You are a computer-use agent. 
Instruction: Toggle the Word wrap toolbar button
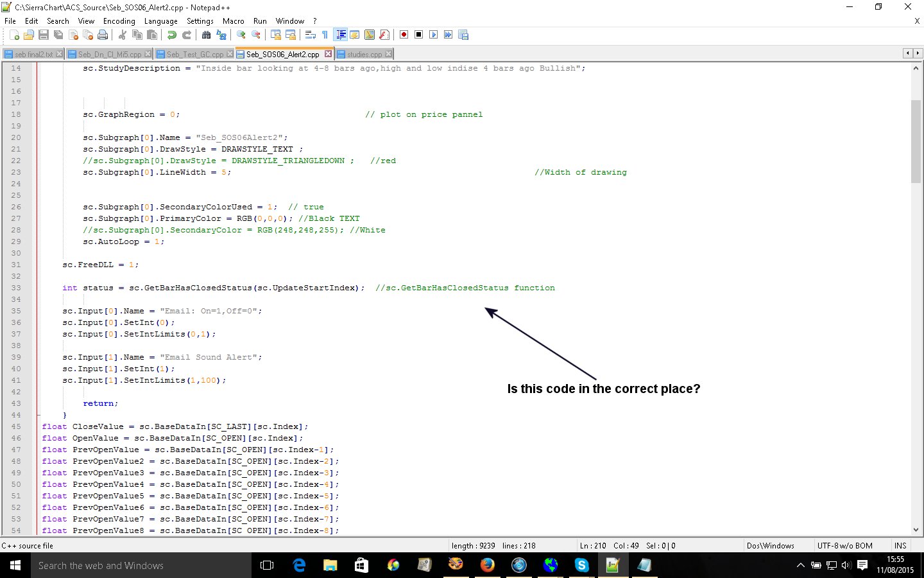pyautogui.click(x=310, y=35)
